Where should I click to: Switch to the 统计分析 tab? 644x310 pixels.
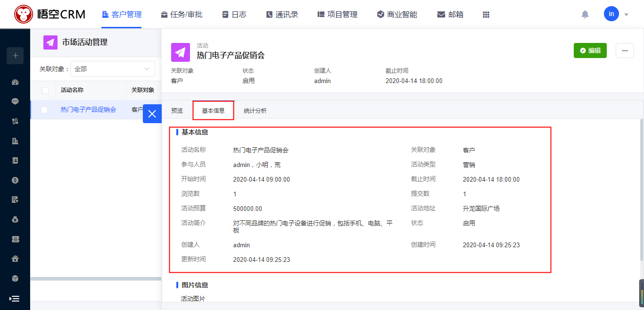[x=255, y=111]
